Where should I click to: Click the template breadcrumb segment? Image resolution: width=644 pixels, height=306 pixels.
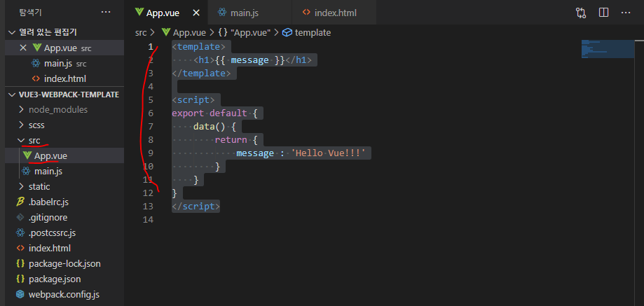point(306,32)
